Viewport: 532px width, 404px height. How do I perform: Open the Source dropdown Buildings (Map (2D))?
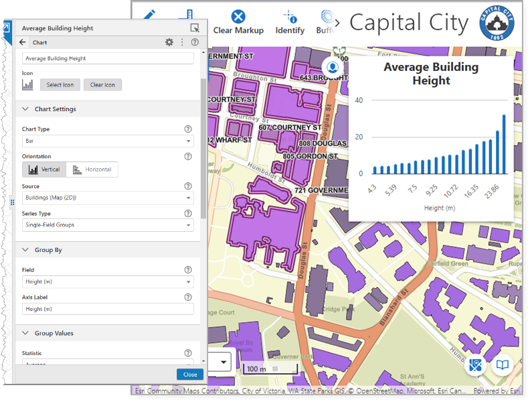pos(108,198)
